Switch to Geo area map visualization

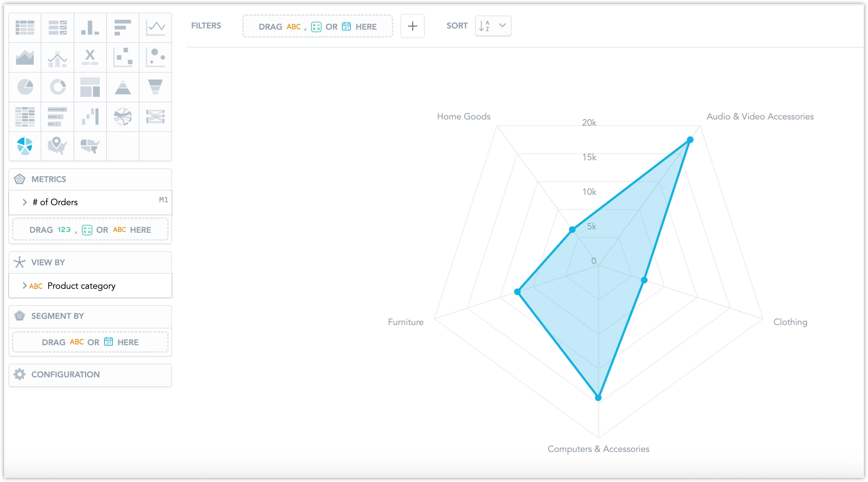90,146
